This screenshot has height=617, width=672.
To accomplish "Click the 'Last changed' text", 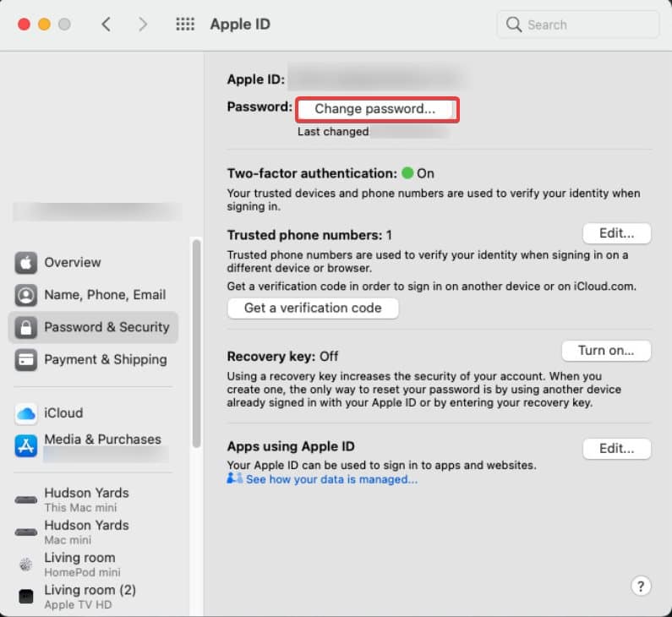I will click(333, 132).
